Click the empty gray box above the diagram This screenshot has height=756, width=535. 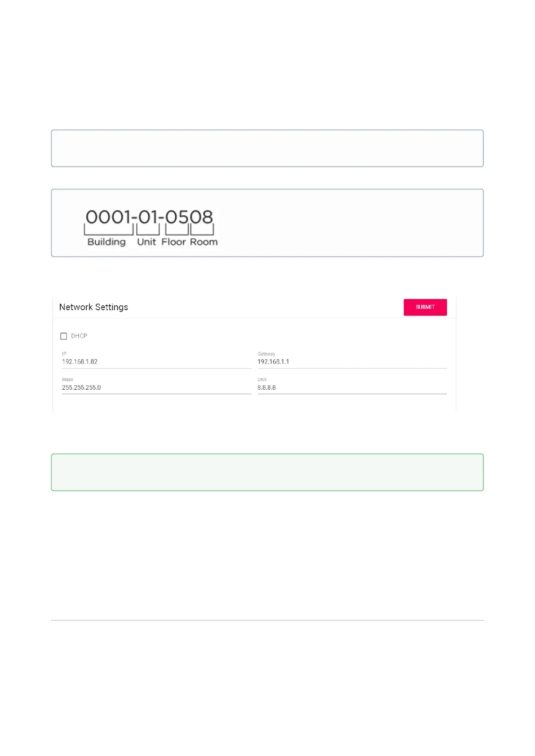point(267,149)
